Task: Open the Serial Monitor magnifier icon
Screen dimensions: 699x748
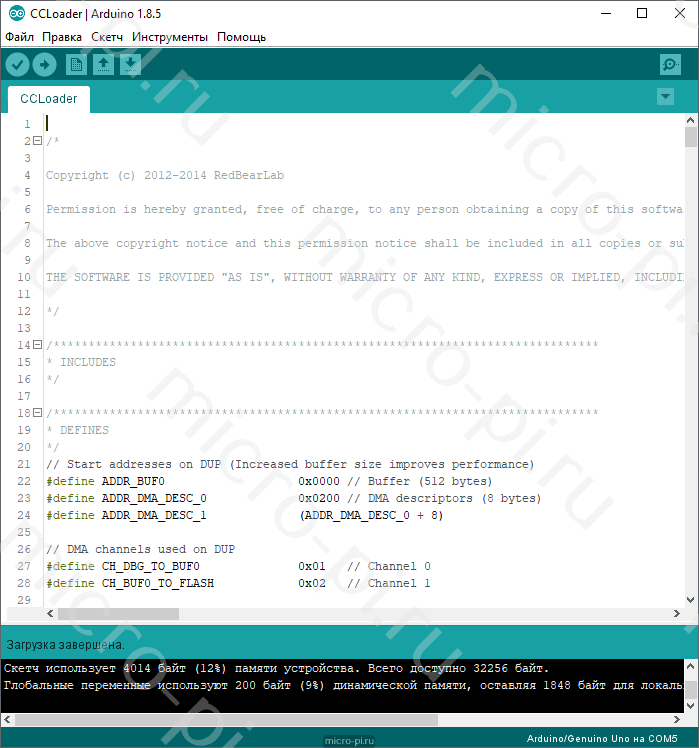Action: pos(670,65)
